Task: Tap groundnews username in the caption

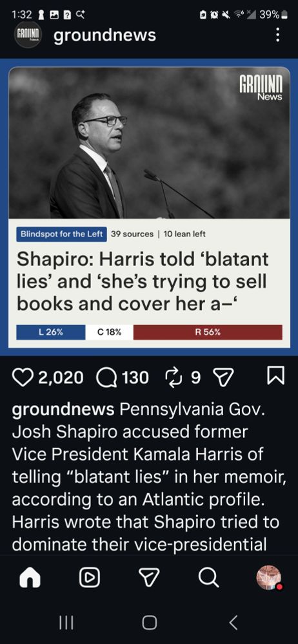Action: click(x=63, y=410)
